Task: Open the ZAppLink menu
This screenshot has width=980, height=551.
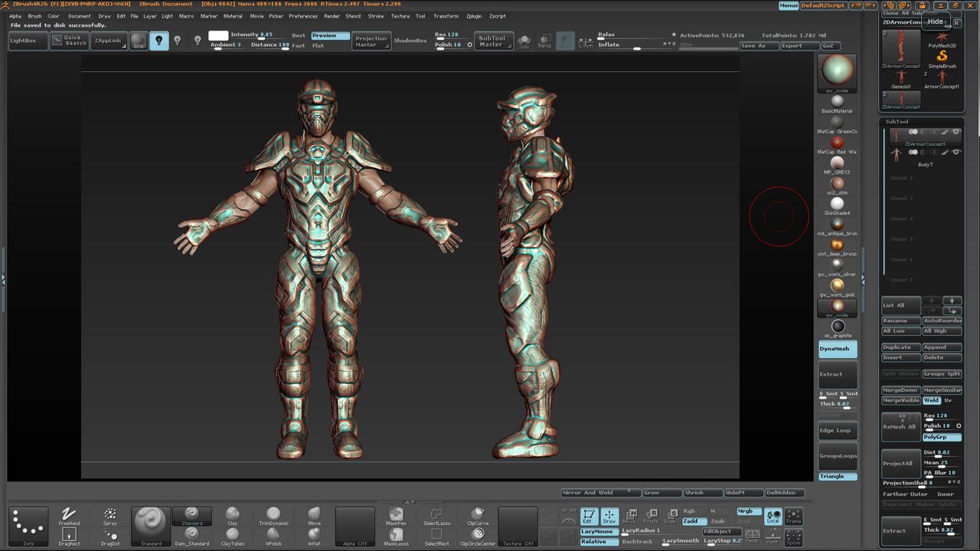Action: [107, 41]
